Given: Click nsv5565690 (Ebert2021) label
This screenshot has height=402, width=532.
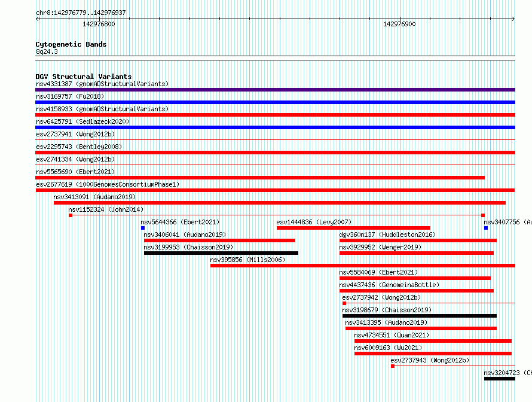Looking at the screenshot, I should (x=75, y=172).
